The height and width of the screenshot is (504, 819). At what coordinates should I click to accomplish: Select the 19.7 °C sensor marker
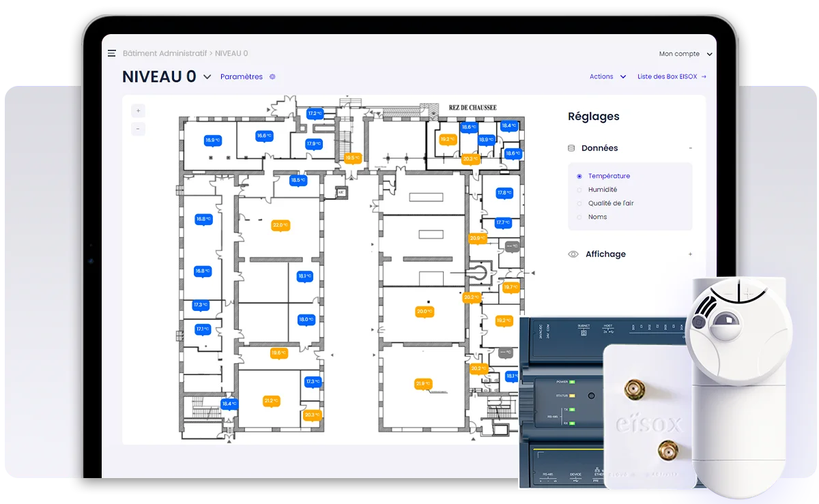511,288
